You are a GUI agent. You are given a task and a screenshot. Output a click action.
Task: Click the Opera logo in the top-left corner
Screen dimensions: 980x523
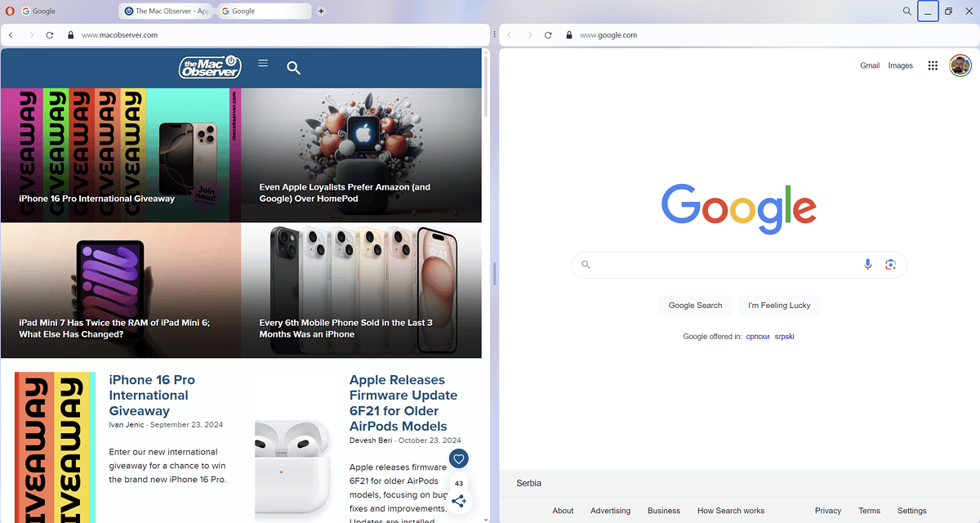coord(9,11)
